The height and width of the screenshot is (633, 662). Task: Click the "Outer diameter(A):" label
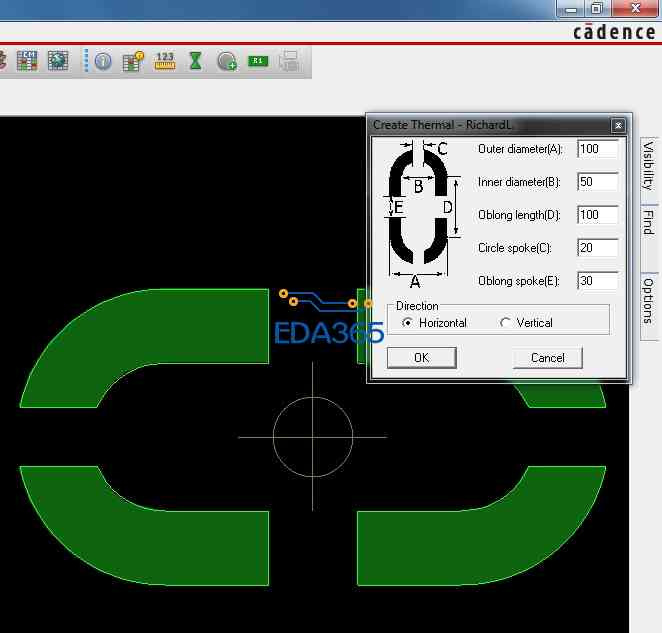click(520, 149)
